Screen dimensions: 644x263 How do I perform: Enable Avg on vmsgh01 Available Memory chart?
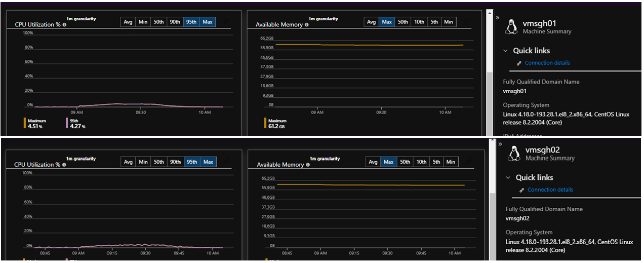[x=372, y=22]
